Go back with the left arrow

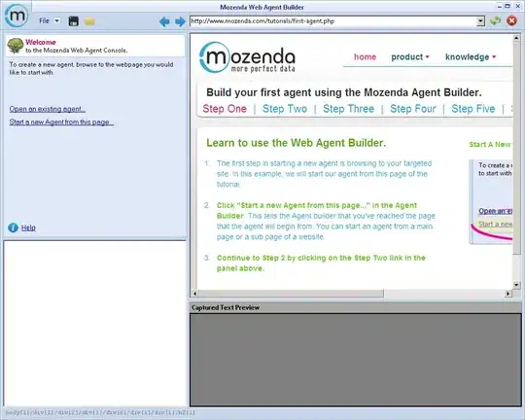pyautogui.click(x=164, y=21)
